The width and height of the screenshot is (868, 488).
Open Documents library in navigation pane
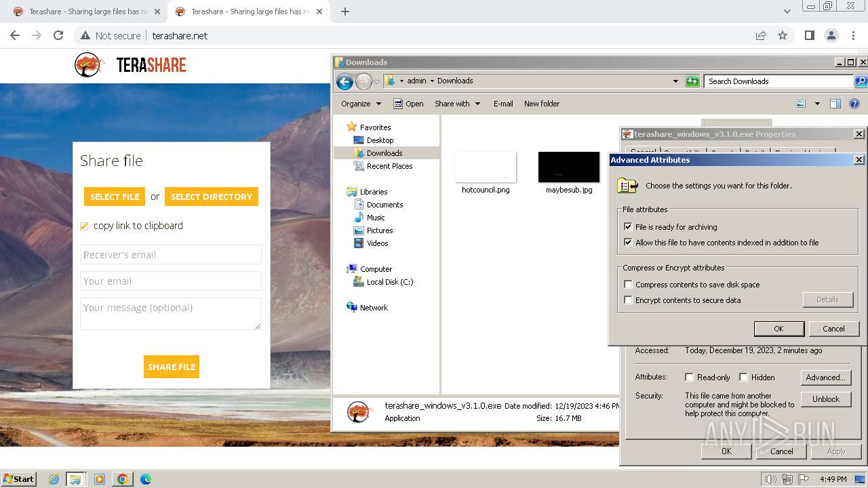point(384,205)
